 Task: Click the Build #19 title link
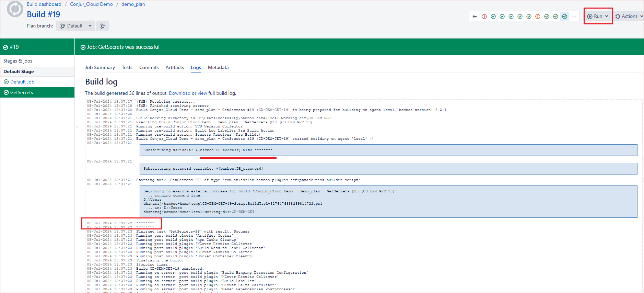pos(43,14)
